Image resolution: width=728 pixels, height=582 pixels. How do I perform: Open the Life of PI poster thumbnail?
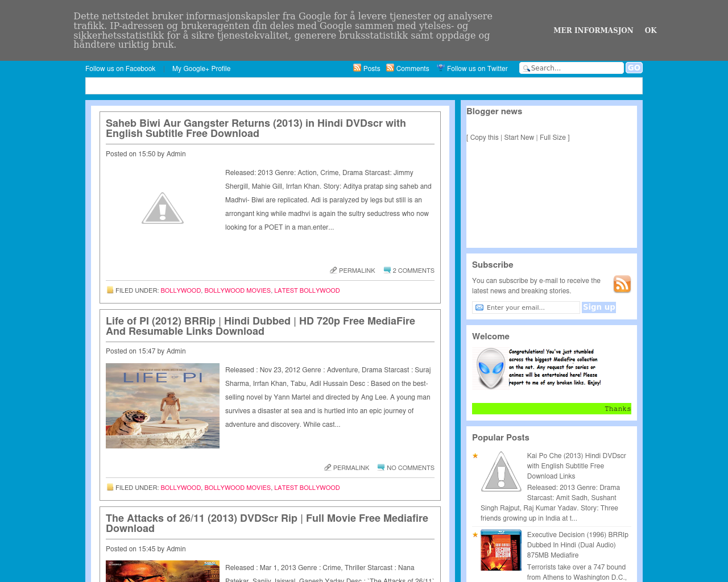pos(163,406)
